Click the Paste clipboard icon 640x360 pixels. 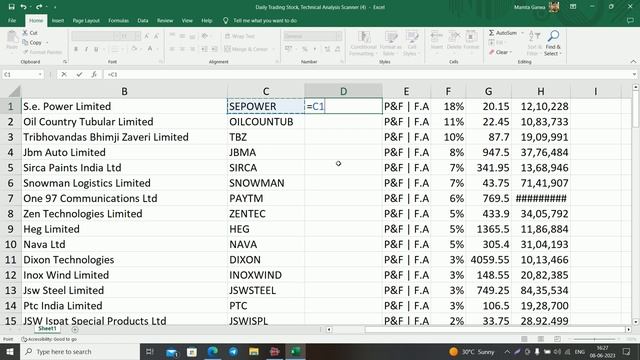(x=12, y=38)
